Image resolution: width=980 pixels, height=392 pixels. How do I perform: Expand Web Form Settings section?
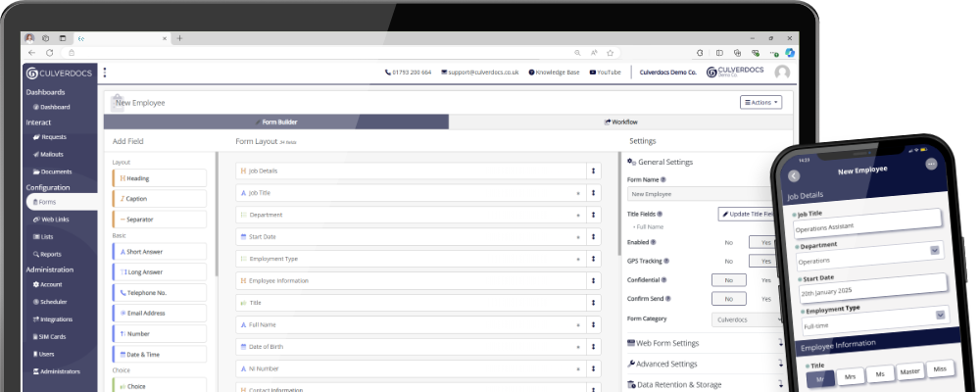705,343
